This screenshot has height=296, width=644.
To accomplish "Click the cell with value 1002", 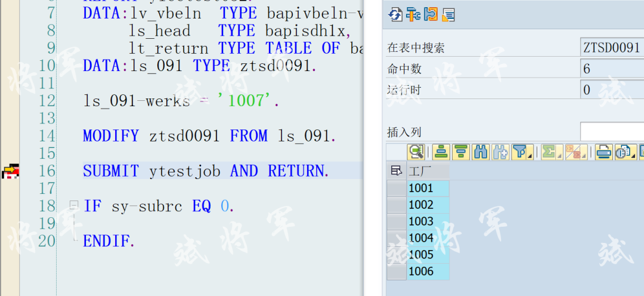I will click(x=428, y=205).
